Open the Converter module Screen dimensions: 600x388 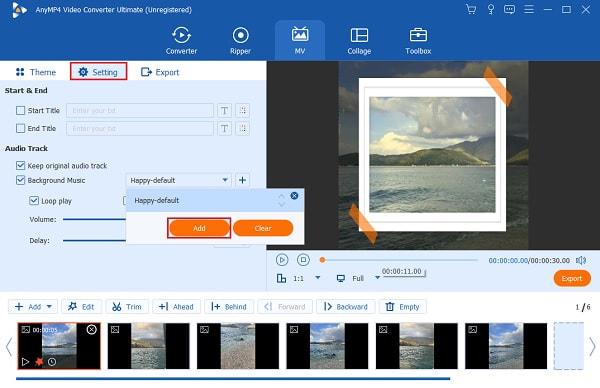(x=181, y=41)
